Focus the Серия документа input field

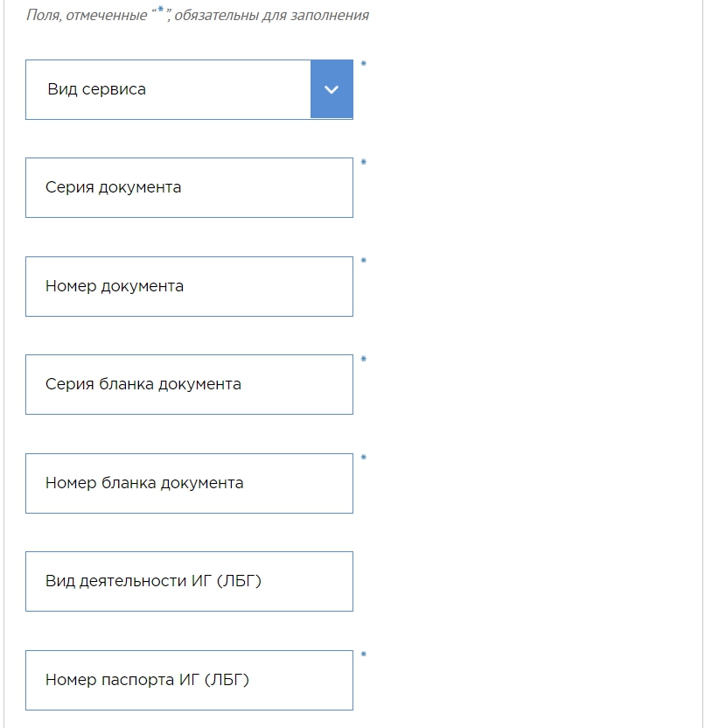(189, 187)
